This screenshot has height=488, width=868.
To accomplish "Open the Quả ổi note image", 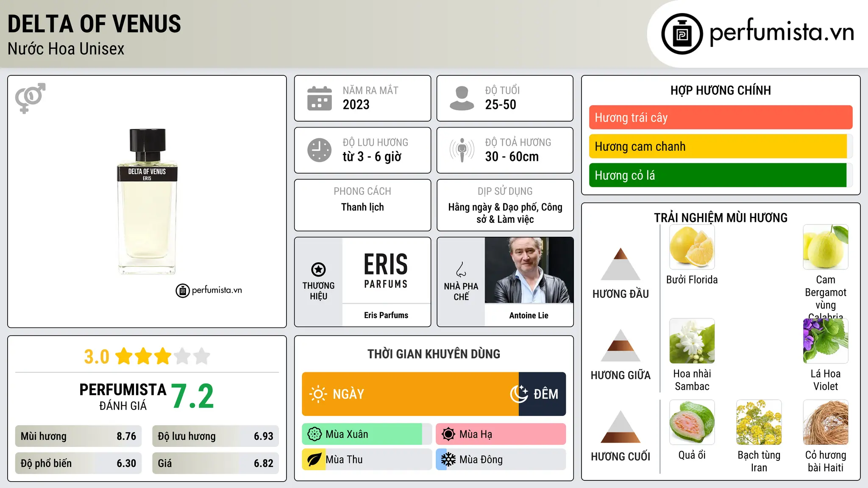I will (x=692, y=422).
